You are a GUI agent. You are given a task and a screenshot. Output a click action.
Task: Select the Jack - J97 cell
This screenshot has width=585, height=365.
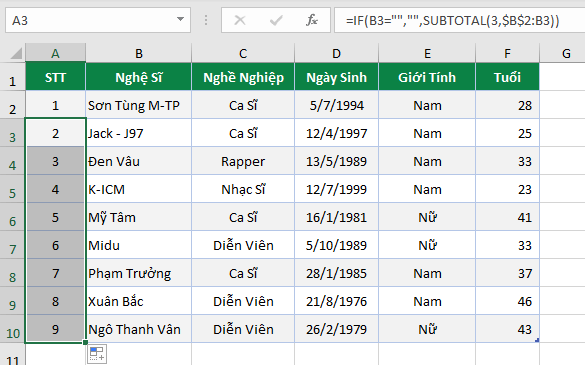point(138,133)
